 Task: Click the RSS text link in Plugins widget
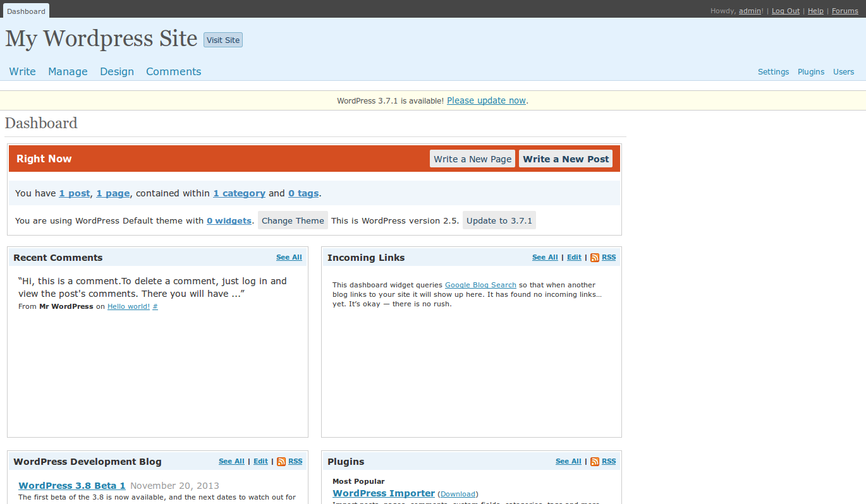coord(609,461)
